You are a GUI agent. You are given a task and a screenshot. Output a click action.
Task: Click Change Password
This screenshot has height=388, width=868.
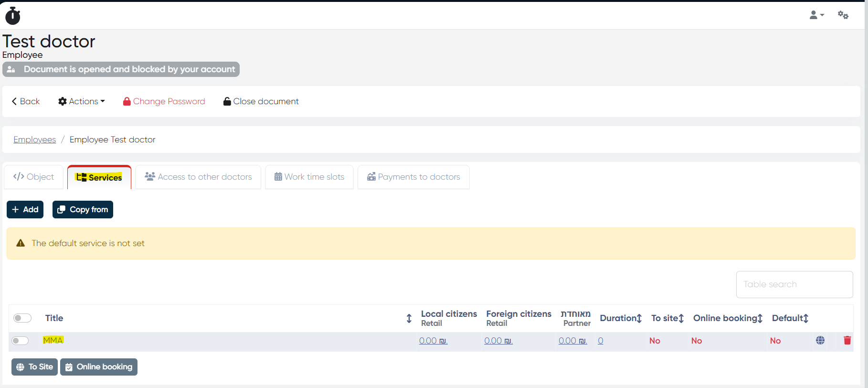[x=164, y=101]
